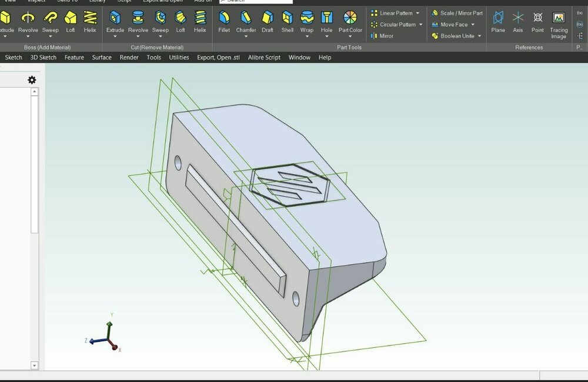Open the Feature menu
This screenshot has height=382, width=588.
pos(74,58)
